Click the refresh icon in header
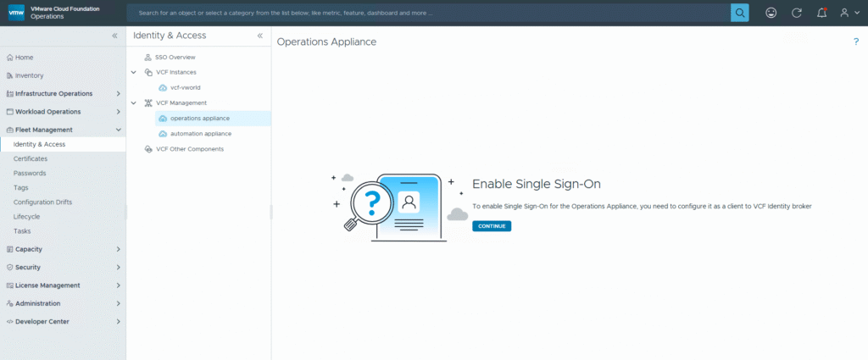 796,13
